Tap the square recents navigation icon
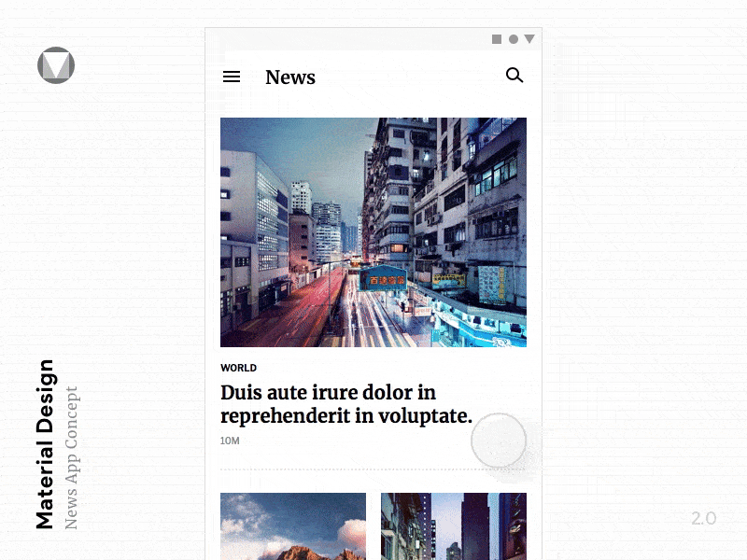This screenshot has height=560, width=747. point(496,39)
